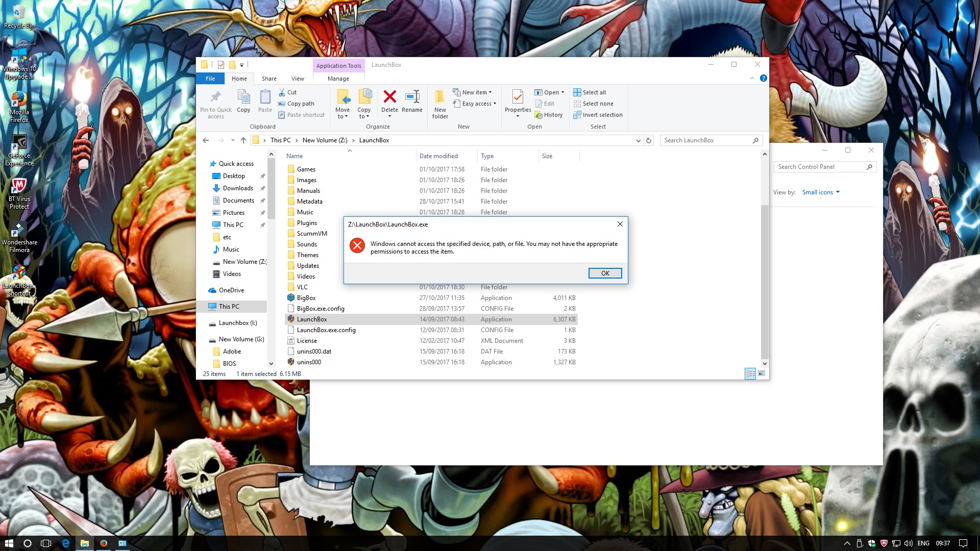Sort by the Name column header

295,156
